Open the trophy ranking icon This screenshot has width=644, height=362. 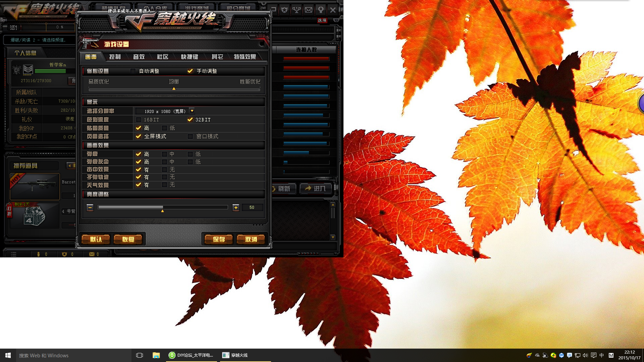point(297,10)
